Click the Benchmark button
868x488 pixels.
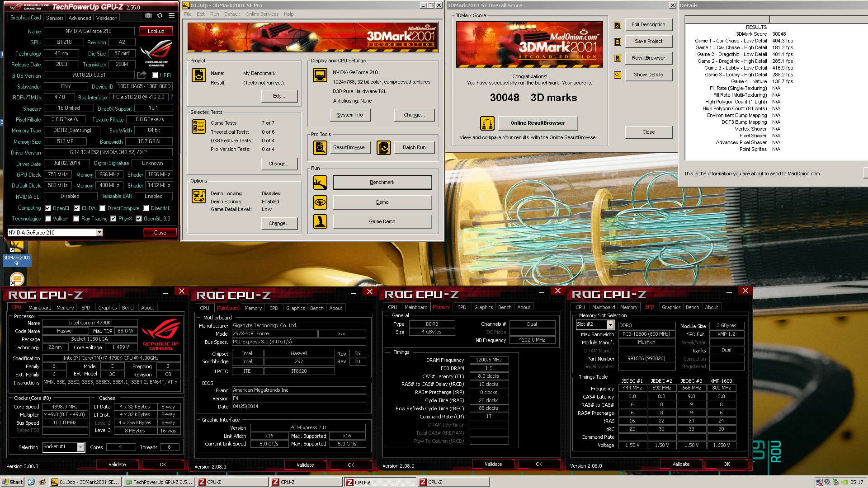382,183
